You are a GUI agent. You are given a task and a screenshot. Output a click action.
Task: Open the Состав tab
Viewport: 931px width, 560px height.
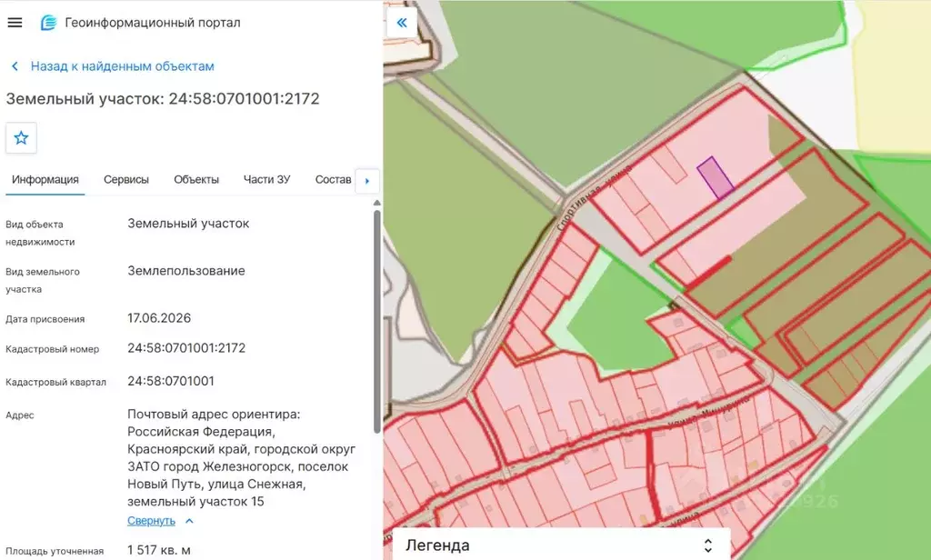(333, 179)
